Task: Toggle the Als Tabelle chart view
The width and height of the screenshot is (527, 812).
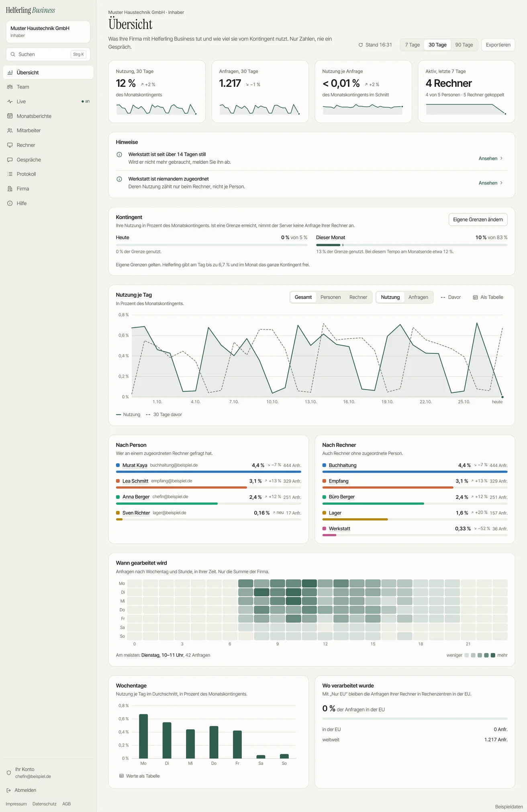Action: pyautogui.click(x=488, y=297)
